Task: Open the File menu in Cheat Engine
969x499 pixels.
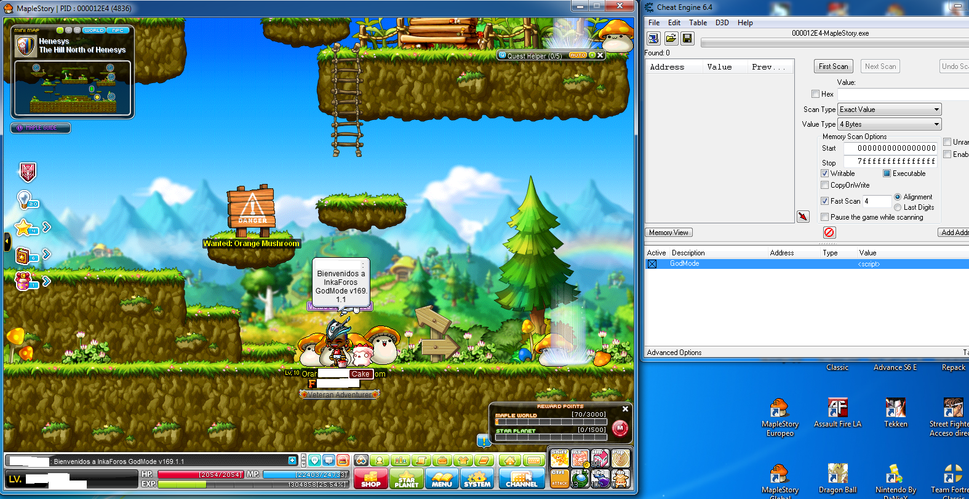Action: [x=654, y=23]
